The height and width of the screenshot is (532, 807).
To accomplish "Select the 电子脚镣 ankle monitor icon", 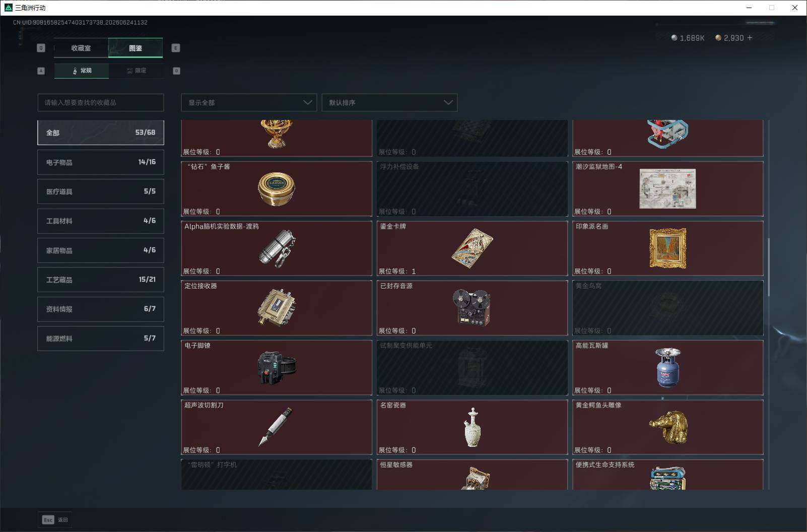I will pyautogui.click(x=277, y=368).
